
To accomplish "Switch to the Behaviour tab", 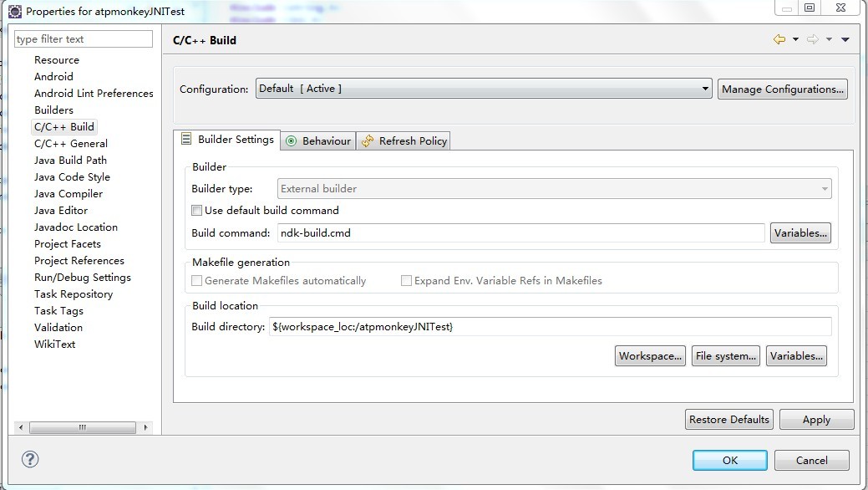I will click(318, 140).
